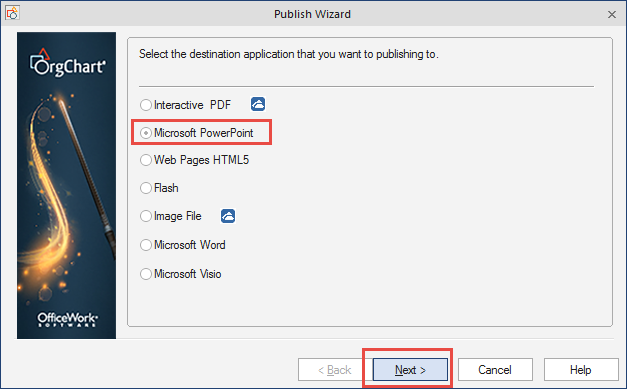Close the Publish Wizard dialog
The height and width of the screenshot is (389, 627).
click(611, 14)
